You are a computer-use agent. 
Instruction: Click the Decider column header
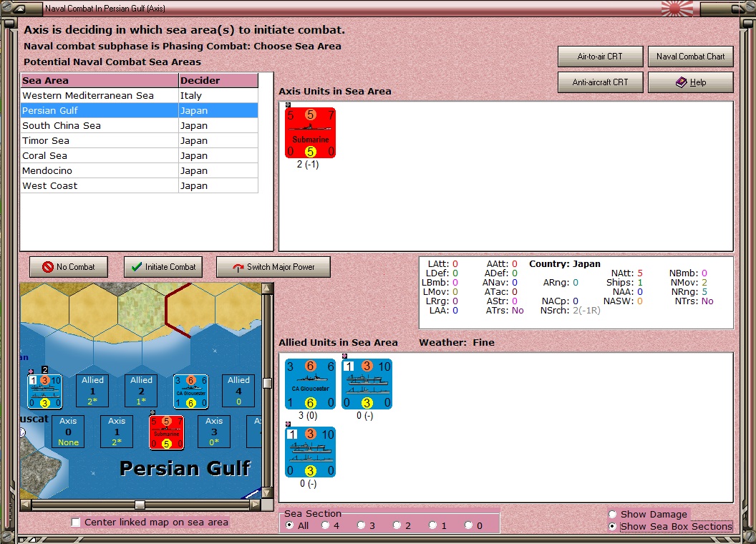(218, 81)
